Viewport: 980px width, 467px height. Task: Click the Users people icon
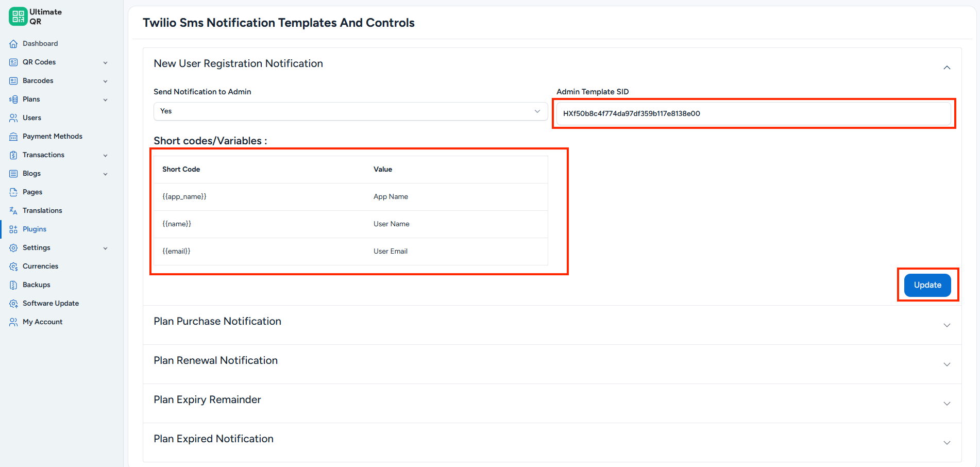coord(13,118)
